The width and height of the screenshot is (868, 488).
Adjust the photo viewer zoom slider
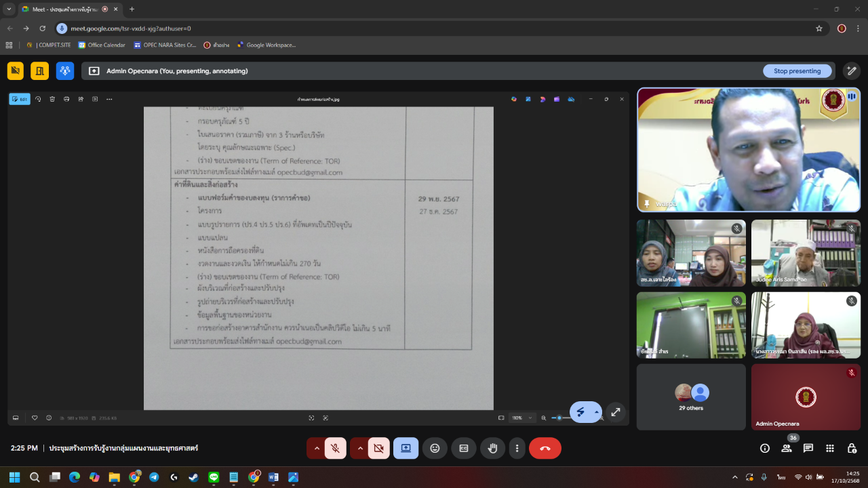(x=560, y=418)
